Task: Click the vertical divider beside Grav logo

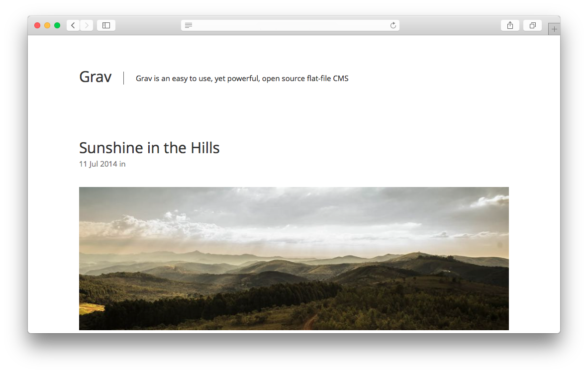Action: point(124,78)
